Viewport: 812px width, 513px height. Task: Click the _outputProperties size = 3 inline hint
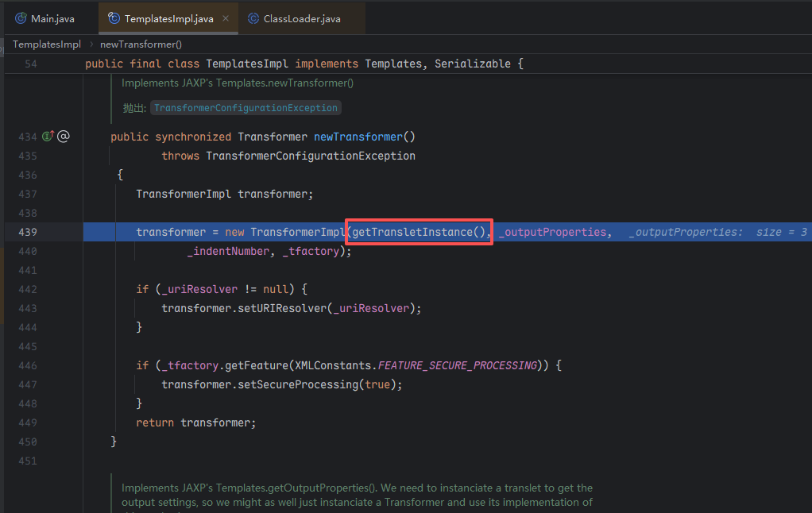pos(717,232)
